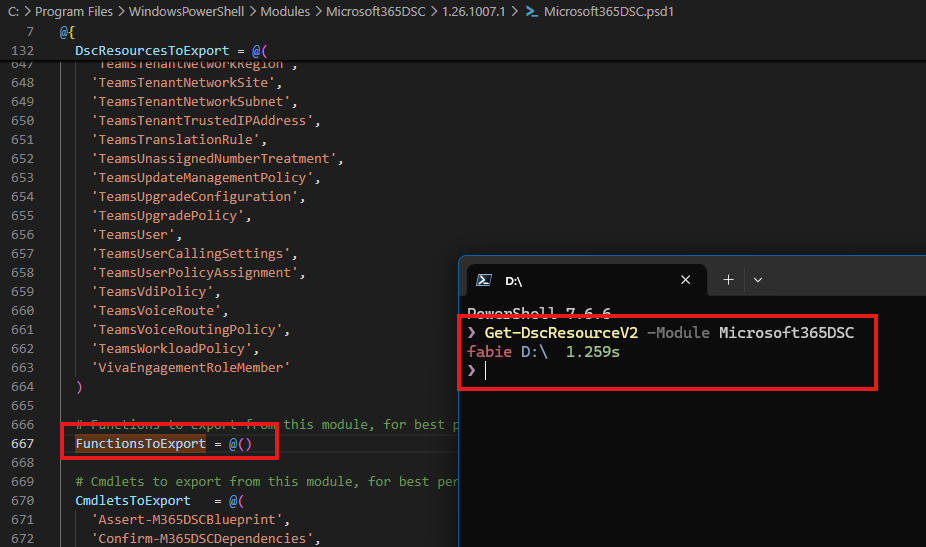
Task: Click the '1.259s' timing in terminal prompt
Action: coord(593,352)
